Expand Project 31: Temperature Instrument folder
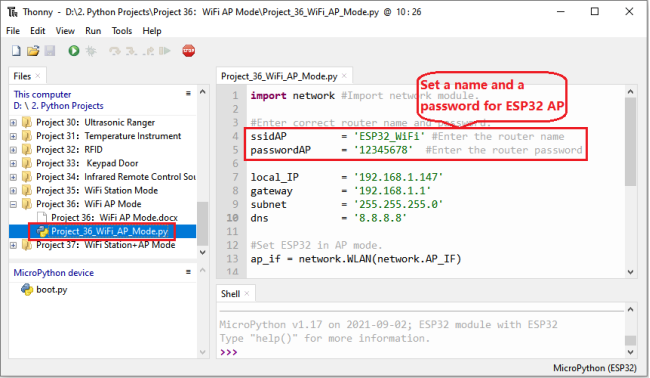This screenshot has width=650, height=378. point(13,136)
